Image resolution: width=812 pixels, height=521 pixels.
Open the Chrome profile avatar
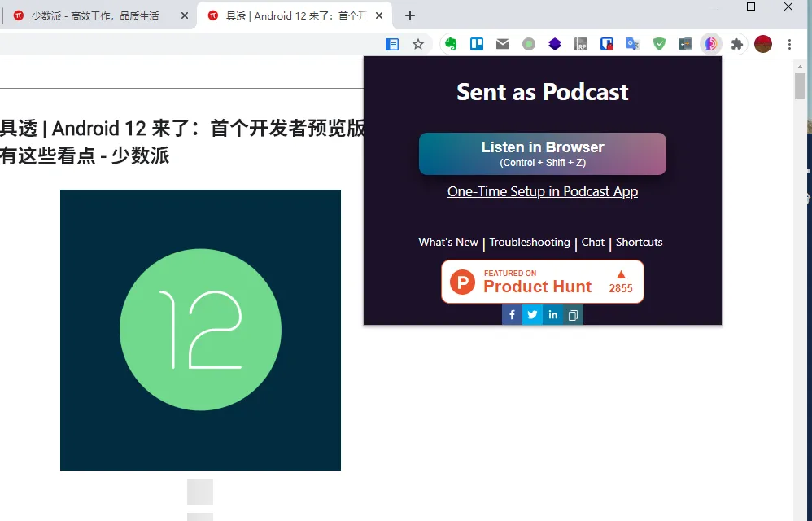click(x=763, y=44)
